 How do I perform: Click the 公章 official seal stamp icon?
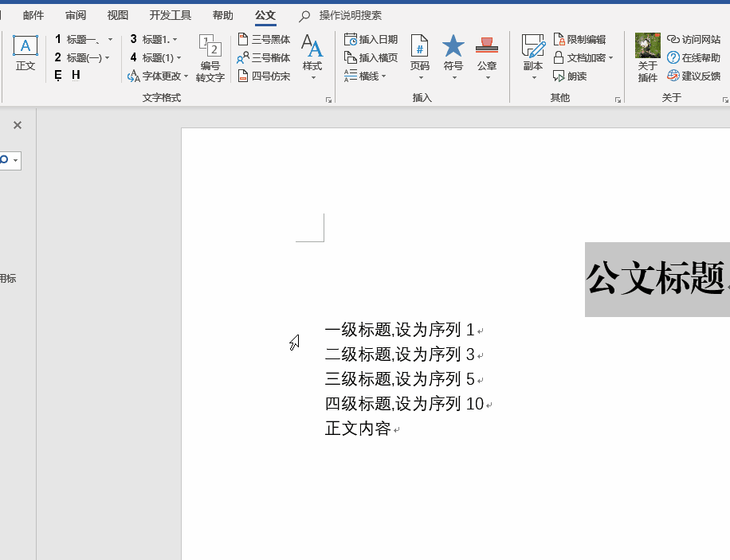pos(486,48)
